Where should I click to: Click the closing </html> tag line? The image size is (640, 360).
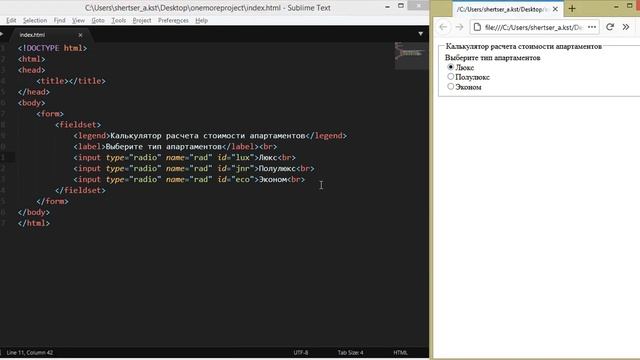(x=34, y=223)
